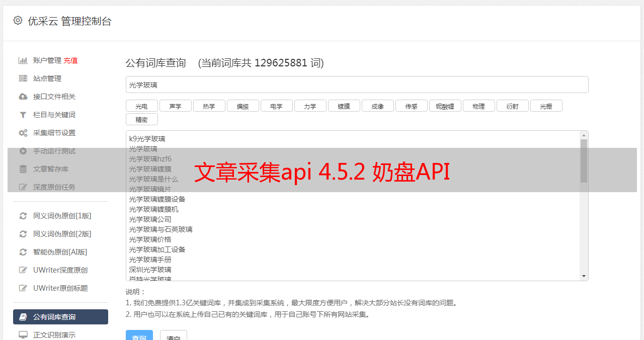Select the 精密 tag button

click(141, 119)
